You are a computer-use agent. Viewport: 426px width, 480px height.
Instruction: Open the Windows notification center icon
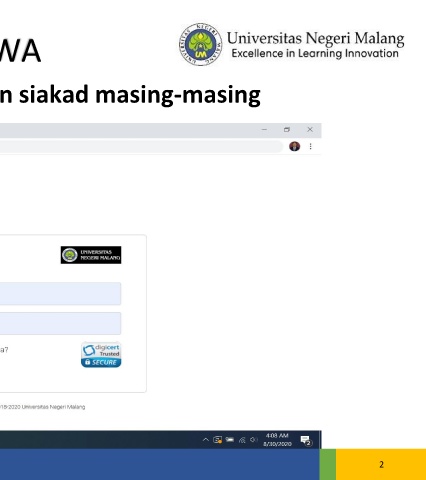click(306, 440)
